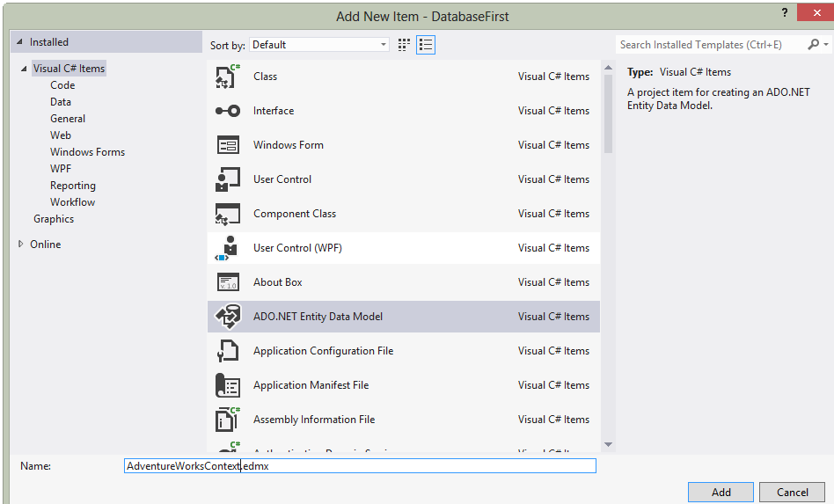Click the 'Windows Form' template name
This screenshot has height=504, width=834.
[289, 144]
